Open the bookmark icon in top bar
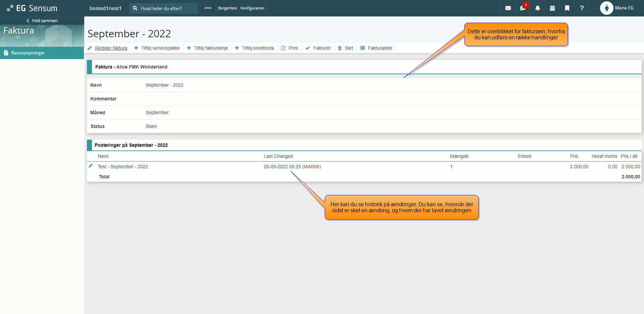644x314 pixels. click(x=567, y=8)
